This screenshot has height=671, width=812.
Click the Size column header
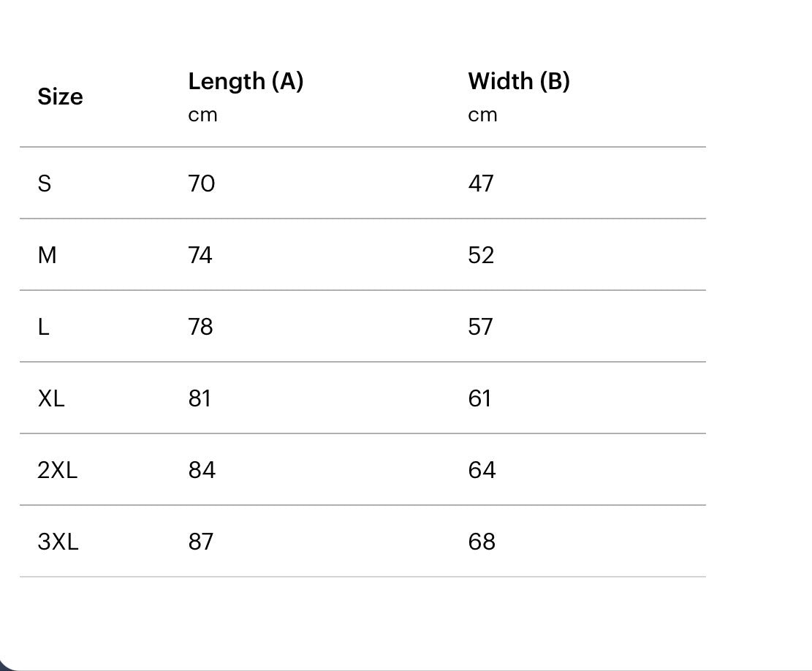(60, 97)
